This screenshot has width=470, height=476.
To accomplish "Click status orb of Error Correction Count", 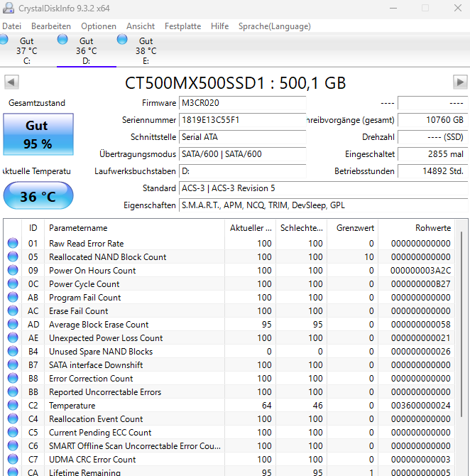I will pos(13,378).
